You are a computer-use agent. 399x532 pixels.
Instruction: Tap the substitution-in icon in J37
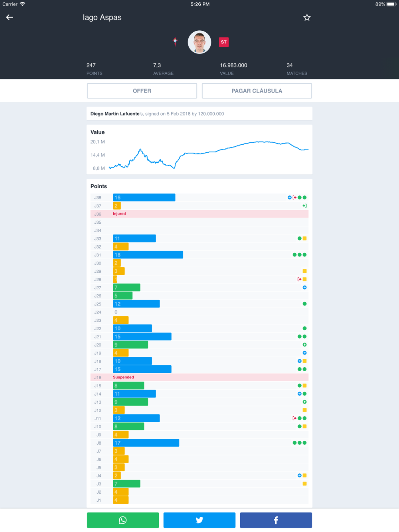tap(304, 206)
